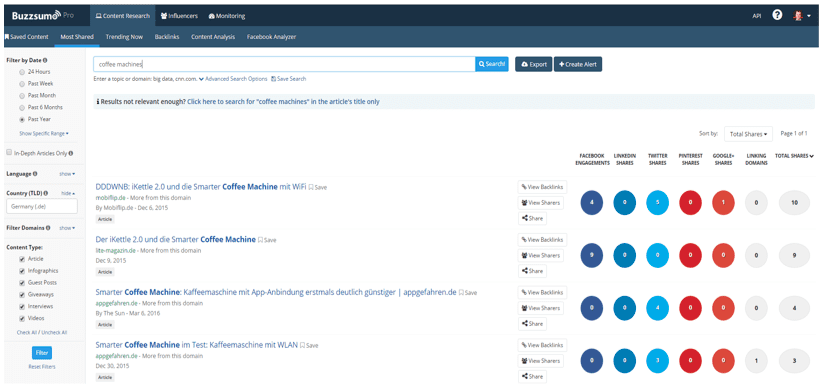Switch to the Saved Content tab
828x391 pixels.
pyautogui.click(x=27, y=37)
